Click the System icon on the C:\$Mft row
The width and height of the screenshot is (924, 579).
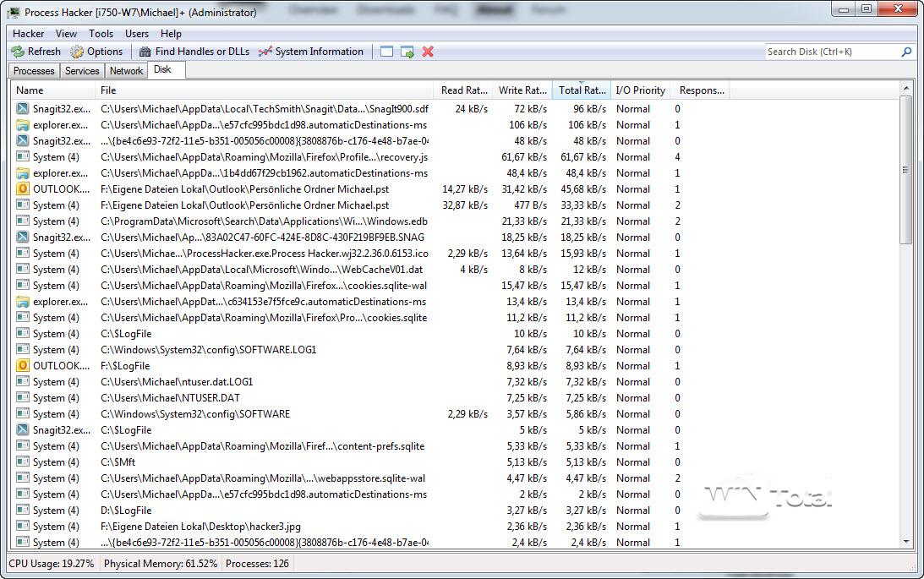tap(22, 462)
